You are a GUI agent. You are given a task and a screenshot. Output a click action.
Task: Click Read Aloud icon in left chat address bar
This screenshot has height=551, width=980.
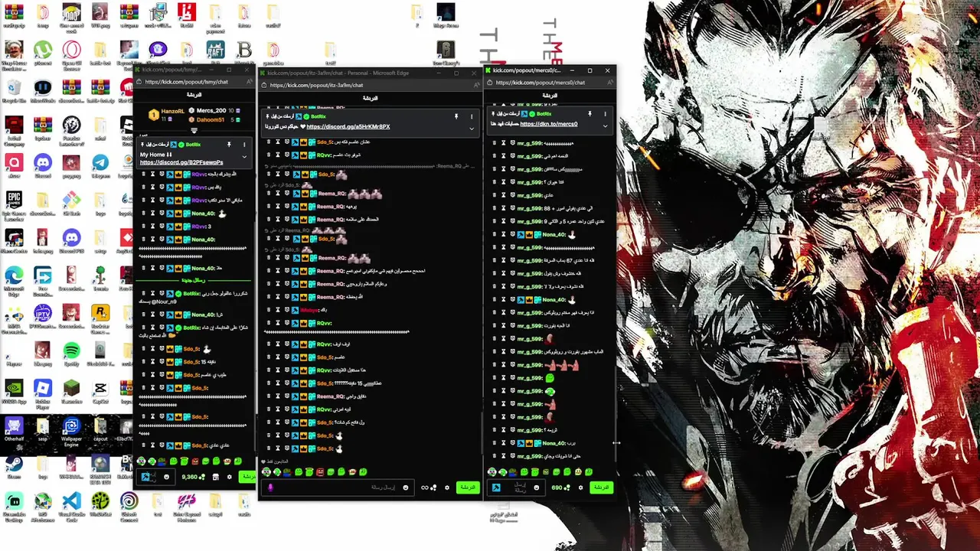point(249,82)
